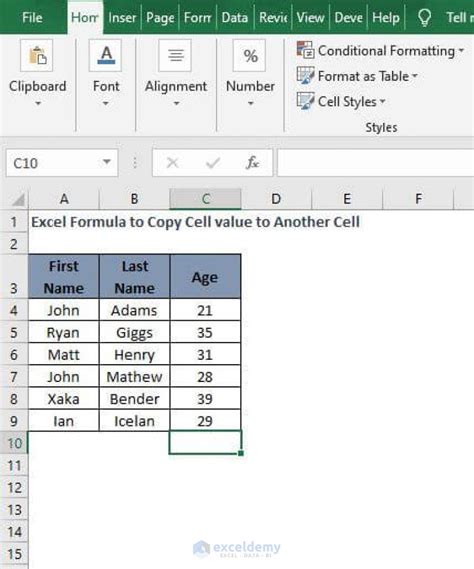474x569 pixels.
Task: Open the Clipboard paste icon
Action: (x=37, y=56)
